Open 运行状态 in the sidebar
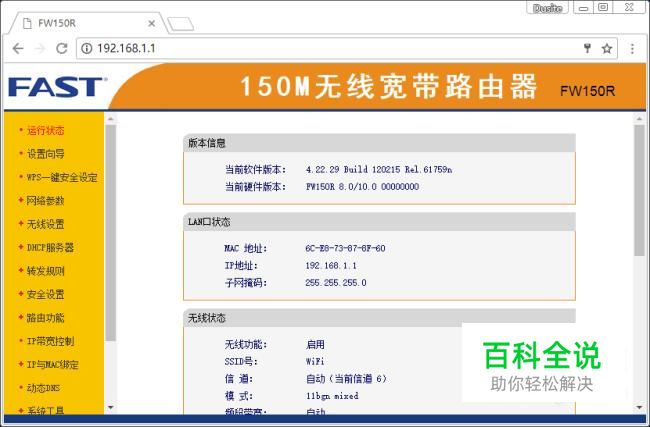The image size is (650, 427). tap(46, 131)
